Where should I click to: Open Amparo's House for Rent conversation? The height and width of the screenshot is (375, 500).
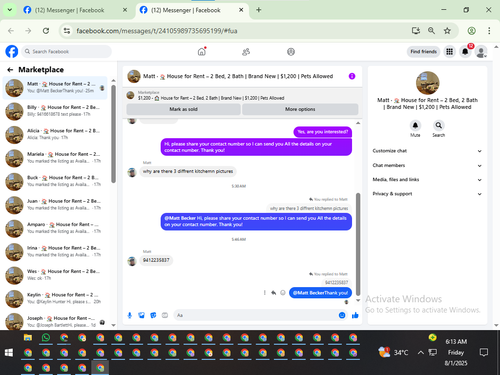click(x=55, y=228)
